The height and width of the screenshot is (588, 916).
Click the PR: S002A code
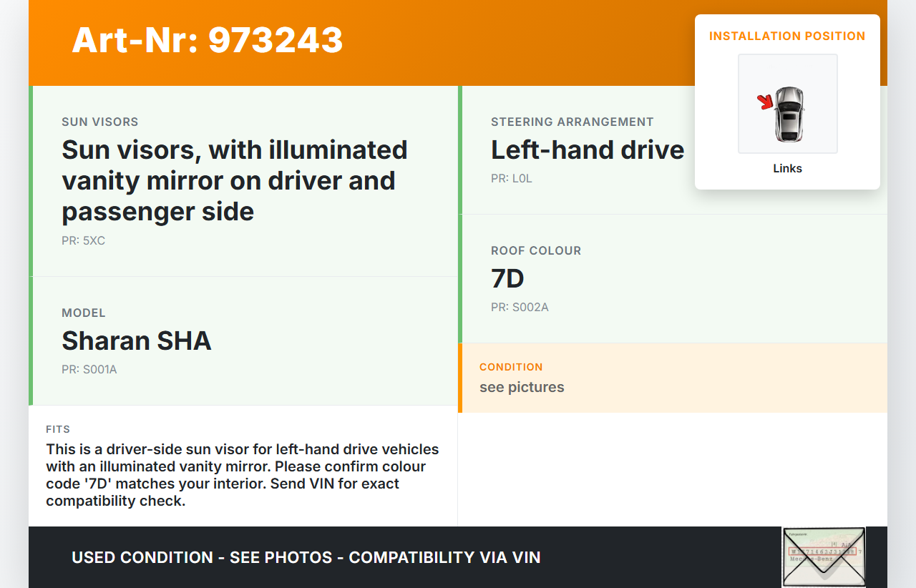pos(520,308)
